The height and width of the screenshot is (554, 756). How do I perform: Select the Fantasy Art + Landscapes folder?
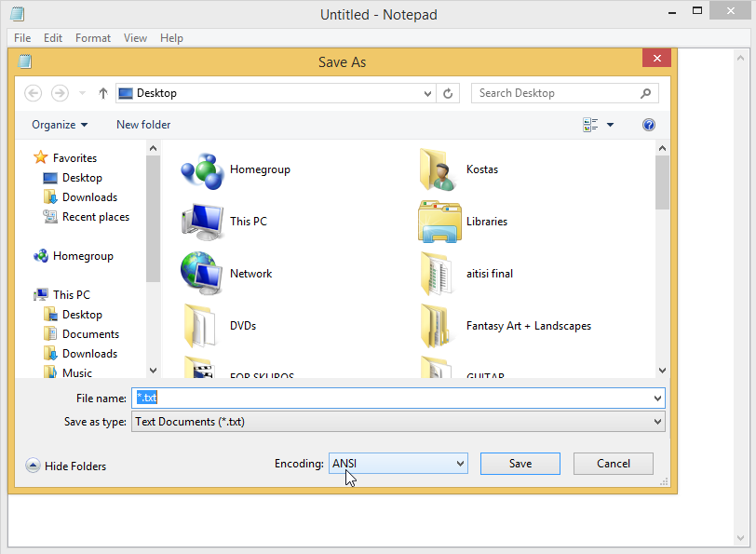(x=506, y=326)
